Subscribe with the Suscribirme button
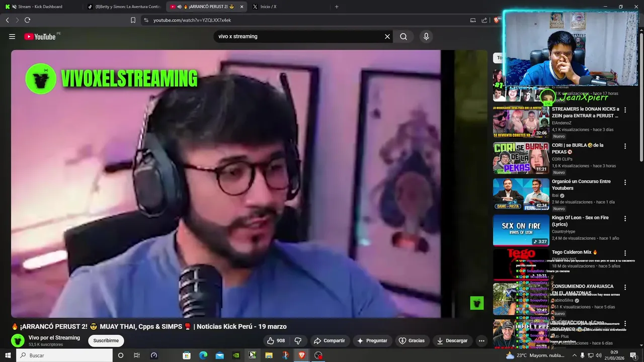 (x=106, y=340)
